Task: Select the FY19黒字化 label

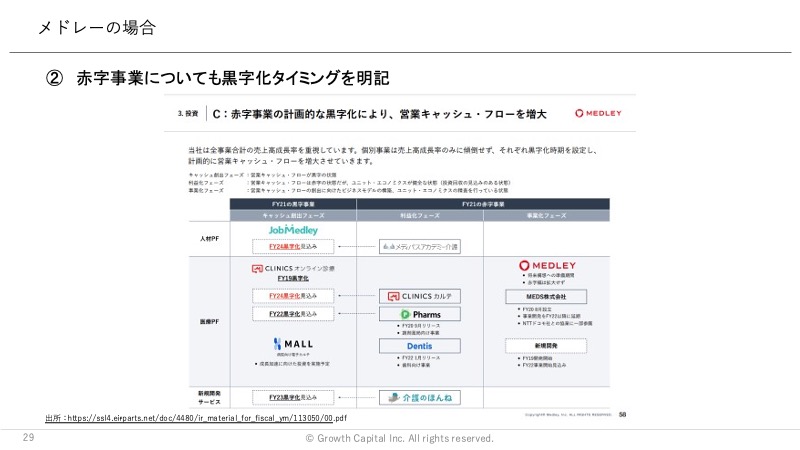Action: 293,279
